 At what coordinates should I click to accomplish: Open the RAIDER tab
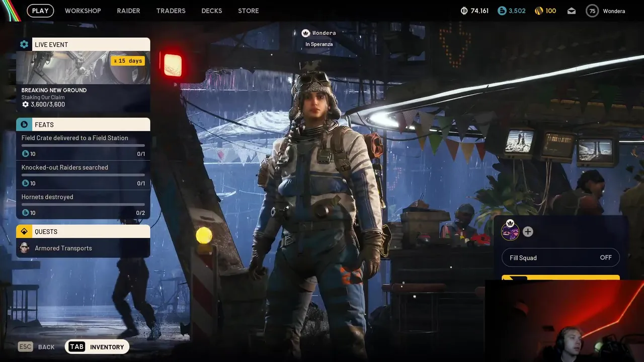(128, 11)
